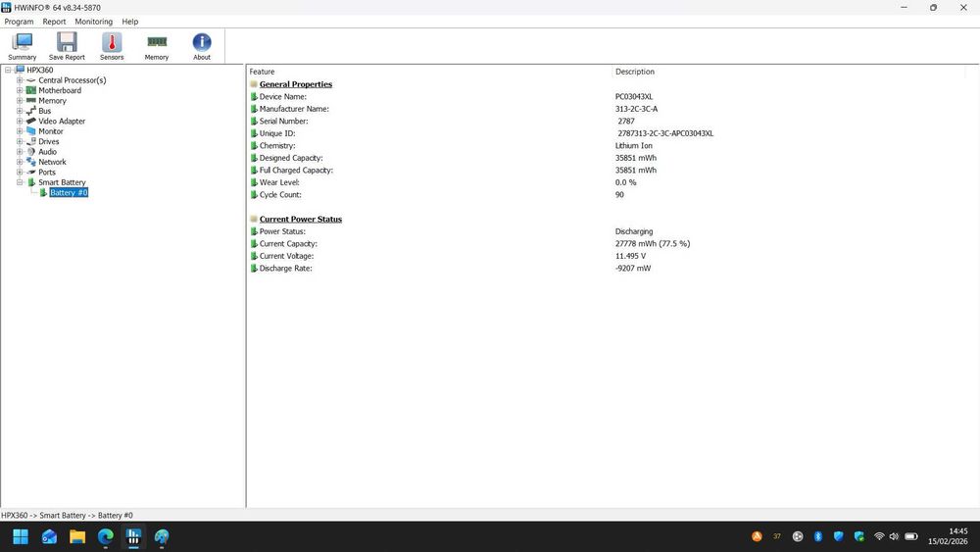The height and width of the screenshot is (552, 980).
Task: Click the Wear Level value 0.0 %
Action: [x=625, y=182]
